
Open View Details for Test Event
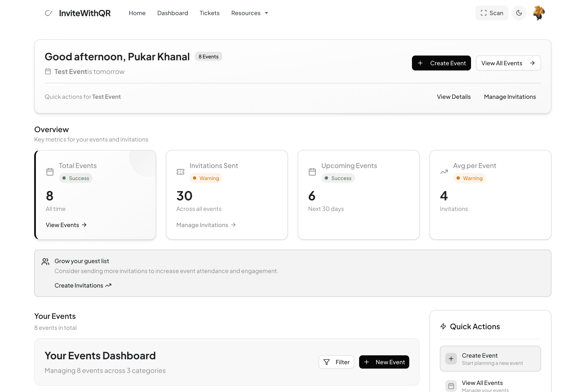(454, 97)
